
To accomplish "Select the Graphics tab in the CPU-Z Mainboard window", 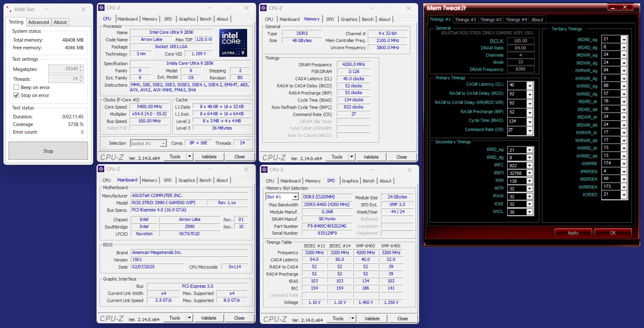I will [186, 180].
